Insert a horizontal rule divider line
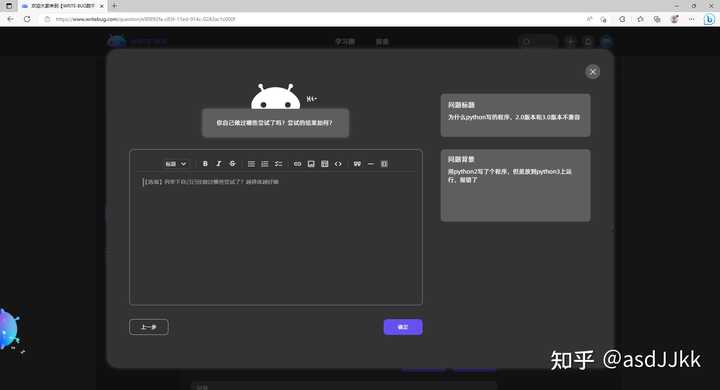720x390 pixels. pyautogui.click(x=371, y=164)
